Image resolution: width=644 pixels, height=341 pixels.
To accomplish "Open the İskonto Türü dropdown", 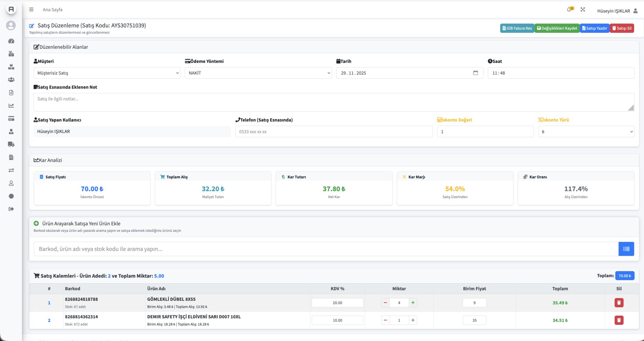I will tap(586, 132).
